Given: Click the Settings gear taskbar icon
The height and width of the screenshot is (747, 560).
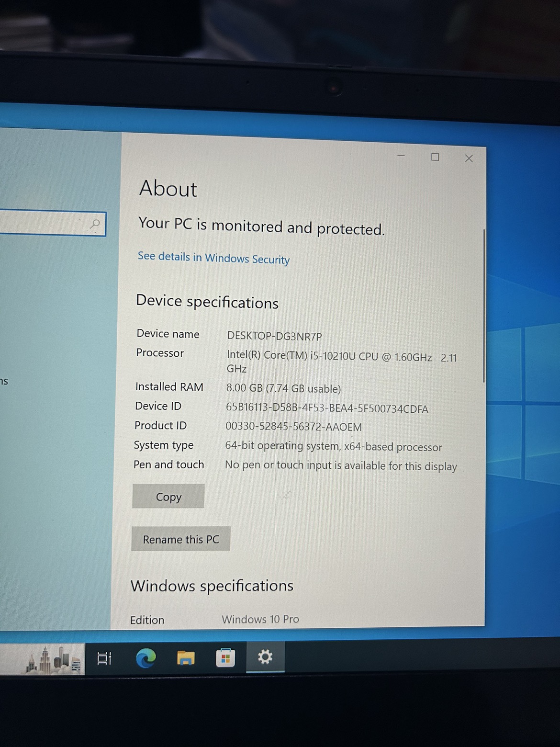Looking at the screenshot, I should 265,656.
